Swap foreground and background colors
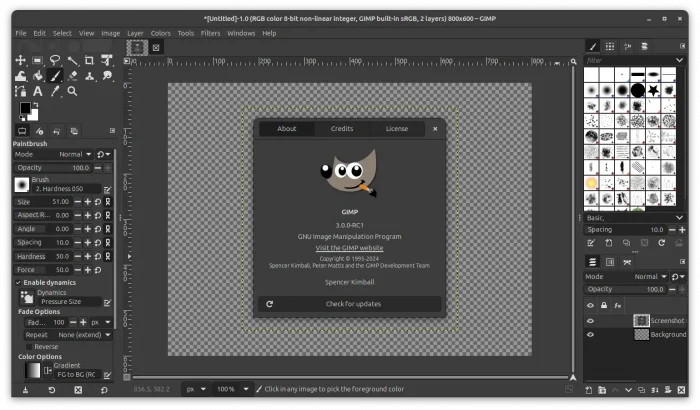The width and height of the screenshot is (700, 410). (35, 105)
